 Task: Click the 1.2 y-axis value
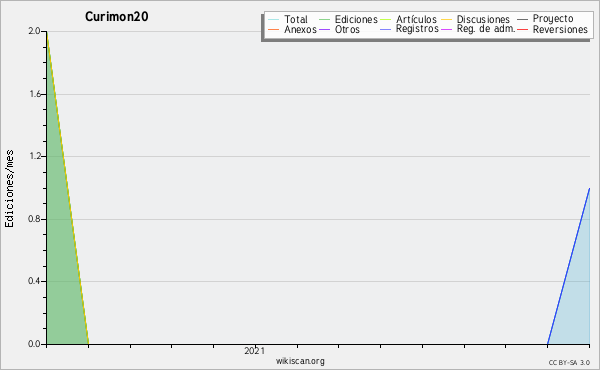point(34,156)
